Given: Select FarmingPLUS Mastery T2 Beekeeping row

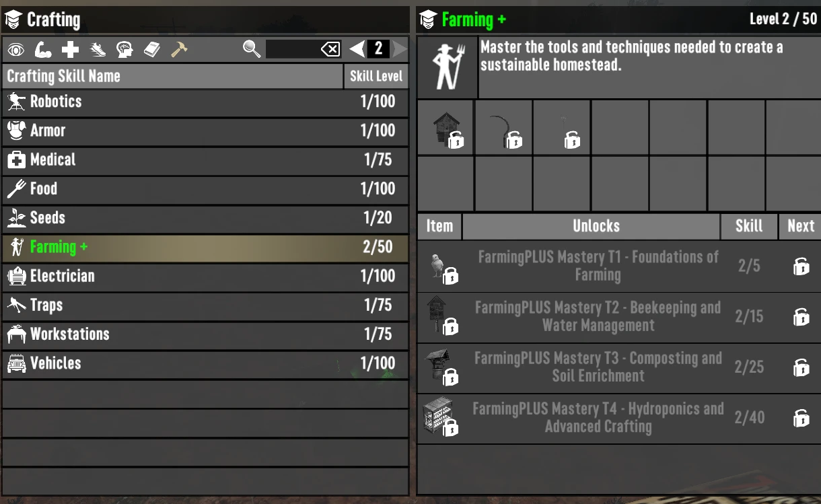Looking at the screenshot, I should 619,317.
